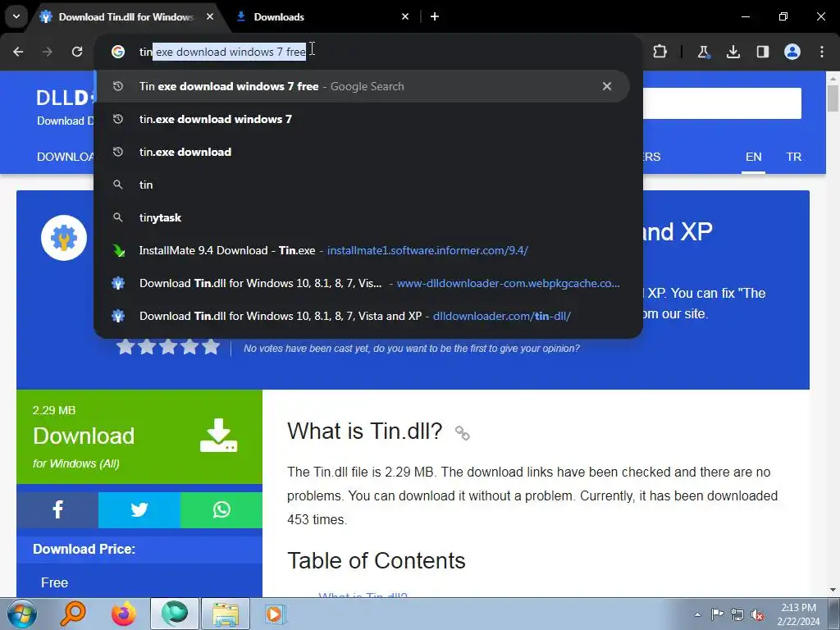Screen dimensions: 840x630
Task: Share on Facebook
Action: coord(57,509)
